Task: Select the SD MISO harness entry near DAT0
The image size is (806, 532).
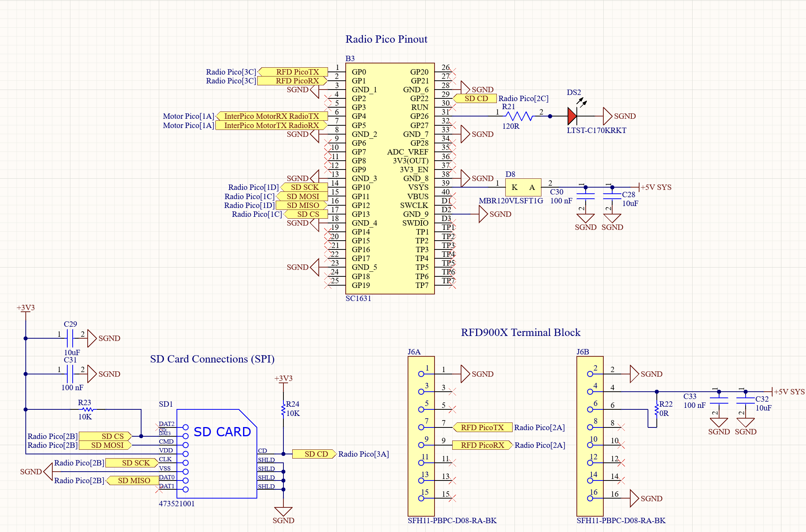Action: pos(133,480)
